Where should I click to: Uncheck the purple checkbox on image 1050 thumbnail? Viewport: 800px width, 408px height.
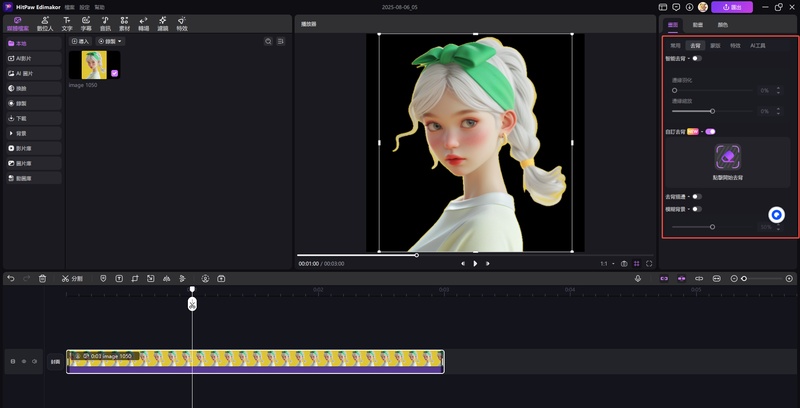[114, 73]
